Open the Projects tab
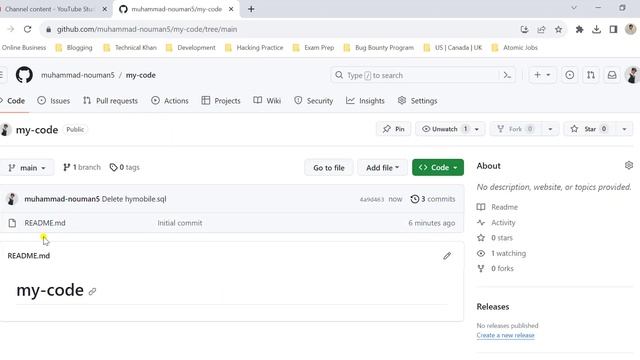640x360 pixels. (221, 100)
